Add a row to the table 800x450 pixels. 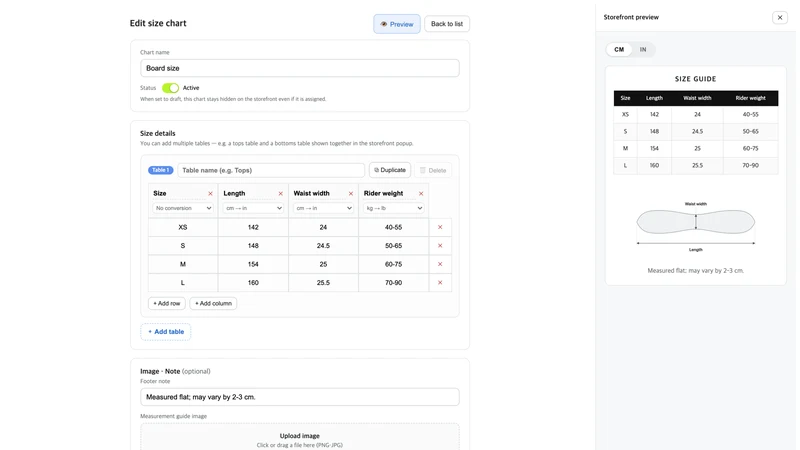(x=167, y=303)
